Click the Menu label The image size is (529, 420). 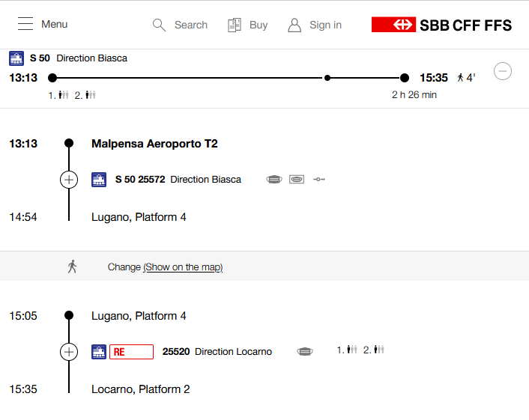pyautogui.click(x=54, y=24)
